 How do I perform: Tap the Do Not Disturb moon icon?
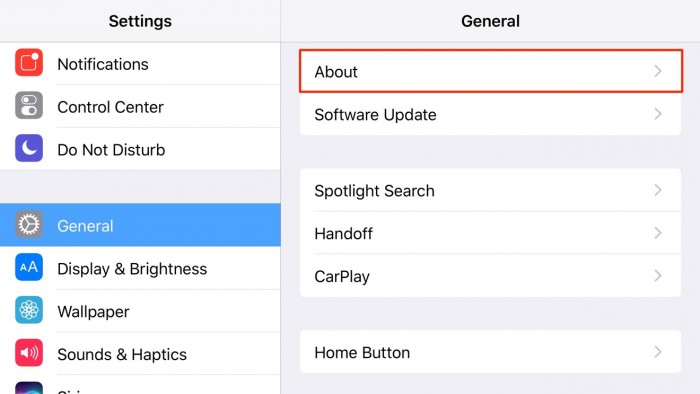pos(29,148)
